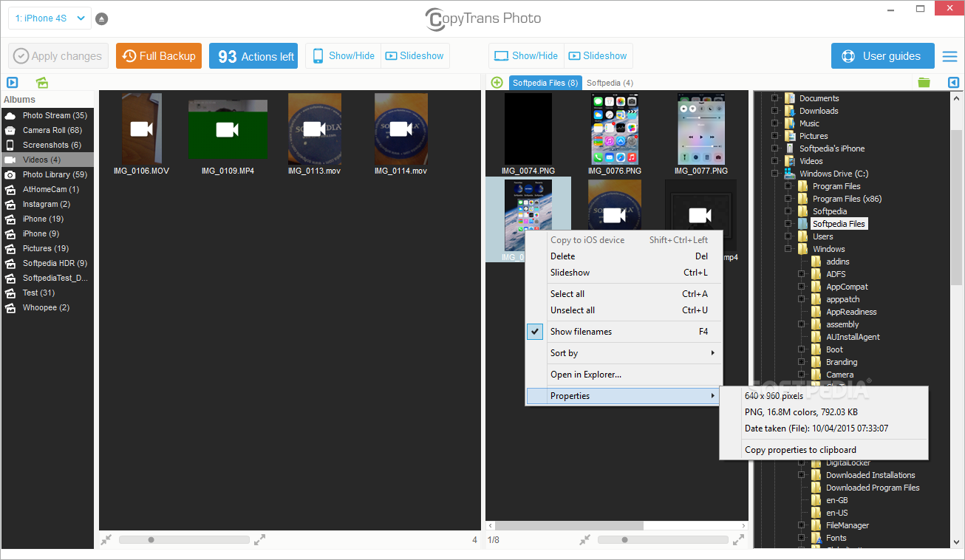Toggle PC pane Show/Hide
This screenshot has width=965, height=560.
pos(527,56)
